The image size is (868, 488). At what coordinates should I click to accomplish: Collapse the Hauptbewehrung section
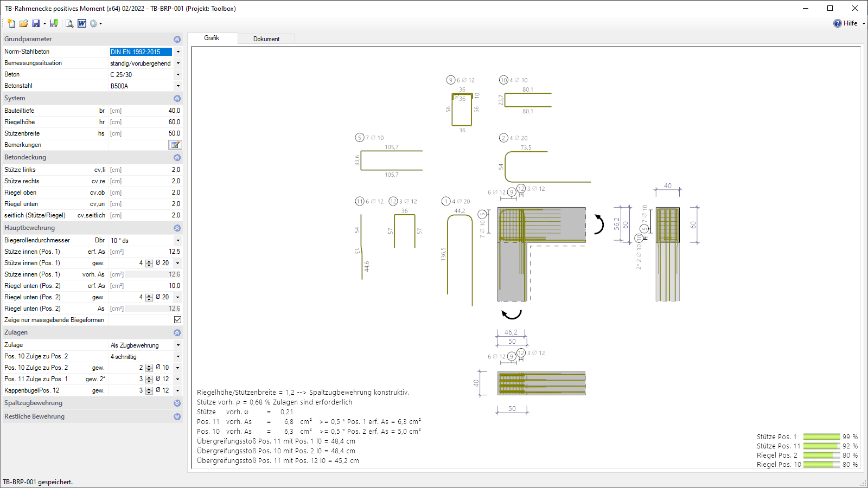coord(177,228)
